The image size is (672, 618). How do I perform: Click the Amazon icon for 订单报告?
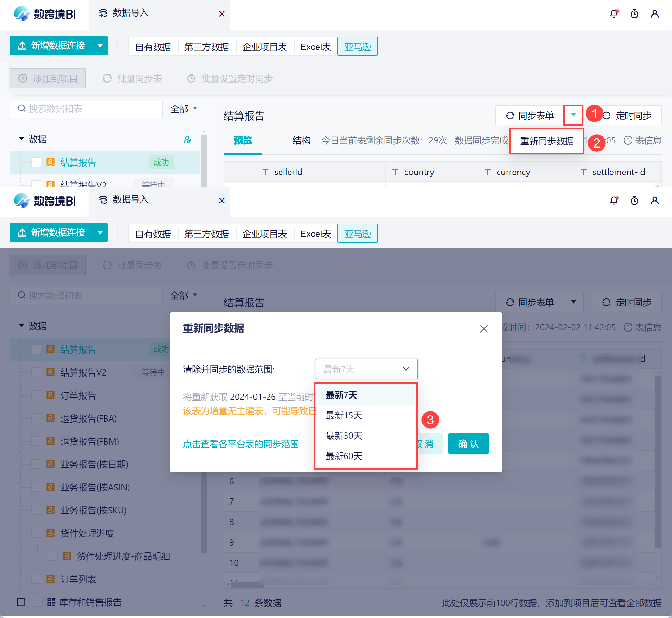[x=50, y=395]
